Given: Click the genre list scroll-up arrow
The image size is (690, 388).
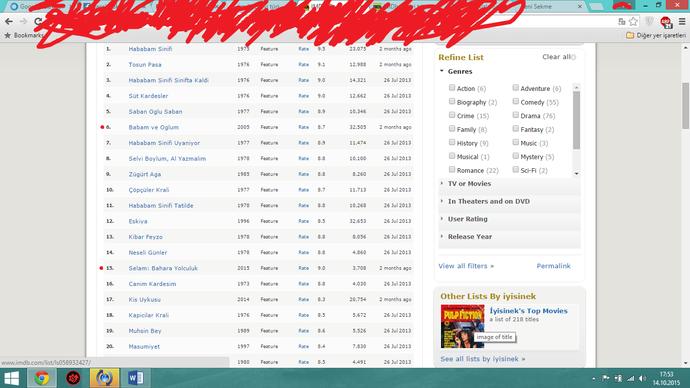Looking at the screenshot, I should [576, 87].
